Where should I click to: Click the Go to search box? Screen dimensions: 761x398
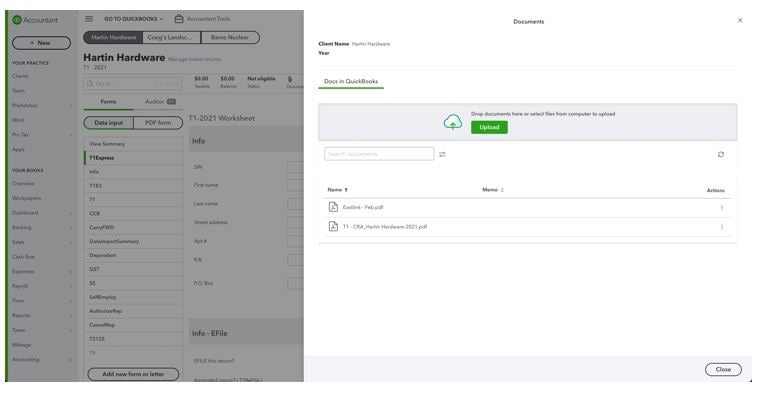coord(133,83)
